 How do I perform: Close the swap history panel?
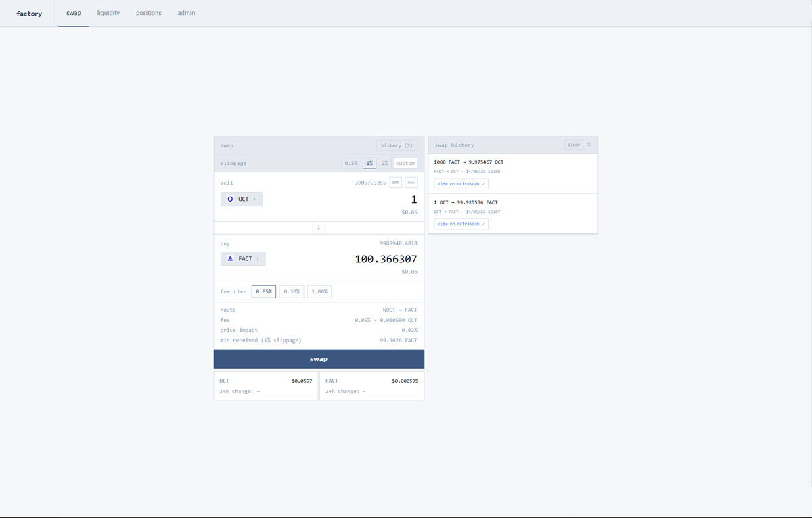pos(589,145)
